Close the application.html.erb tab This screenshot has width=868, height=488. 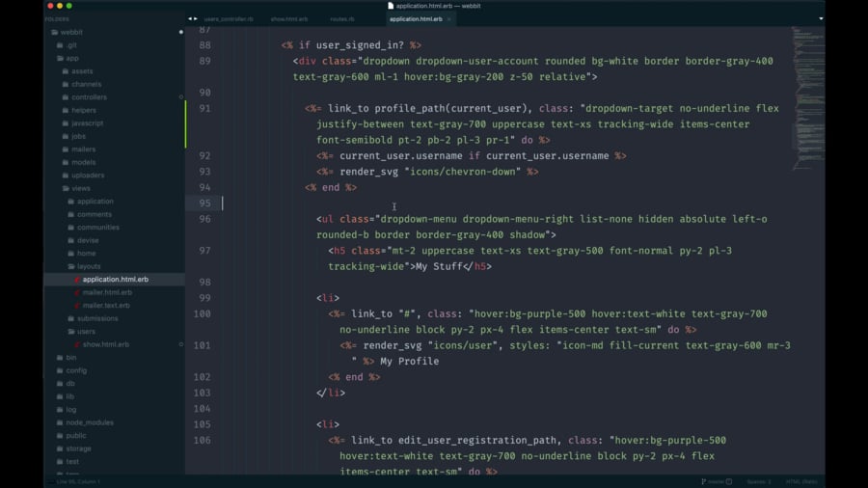point(448,19)
